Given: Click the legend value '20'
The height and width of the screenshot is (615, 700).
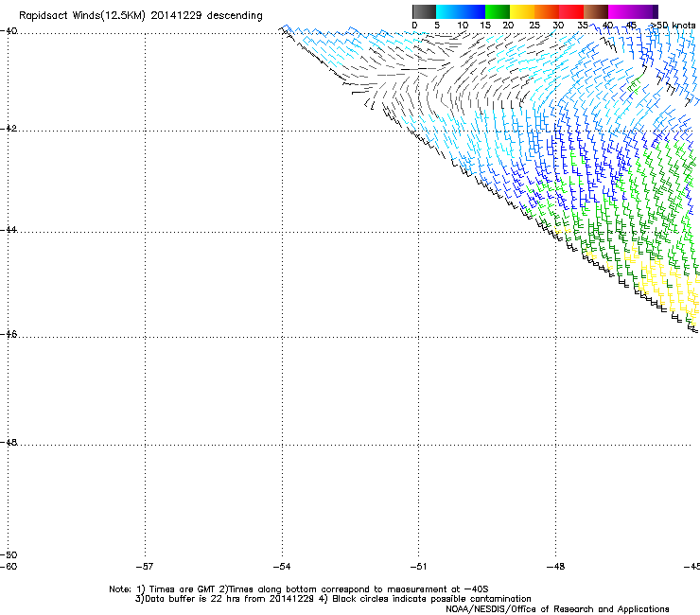Looking at the screenshot, I should pos(508,26).
